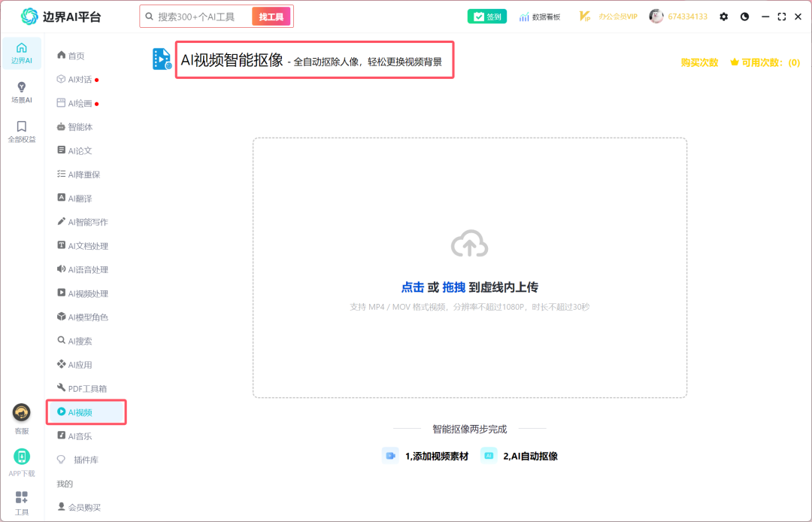
Task: Click 可用次数: (0) text
Action: click(771, 62)
